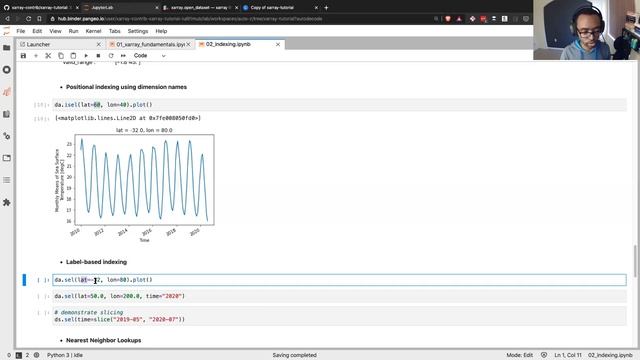The image size is (640, 360).
Task: Reload the browser page
Action: pos(28,19)
